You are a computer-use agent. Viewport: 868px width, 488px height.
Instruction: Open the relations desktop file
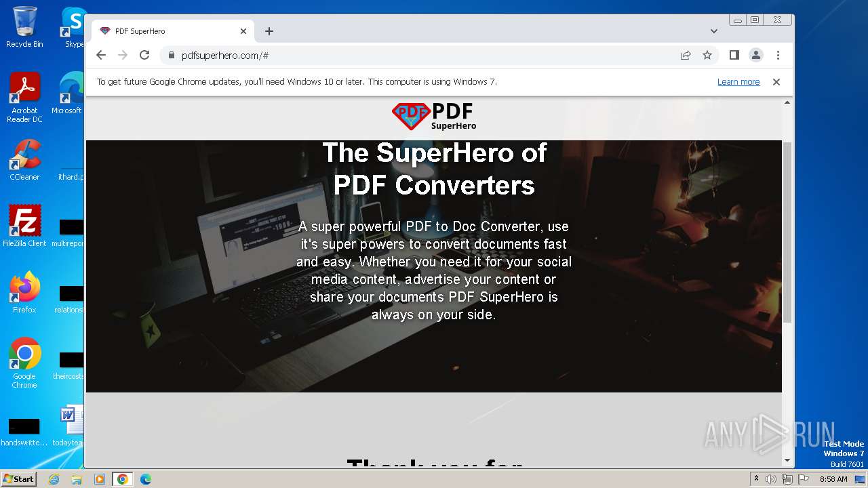pyautogui.click(x=71, y=299)
